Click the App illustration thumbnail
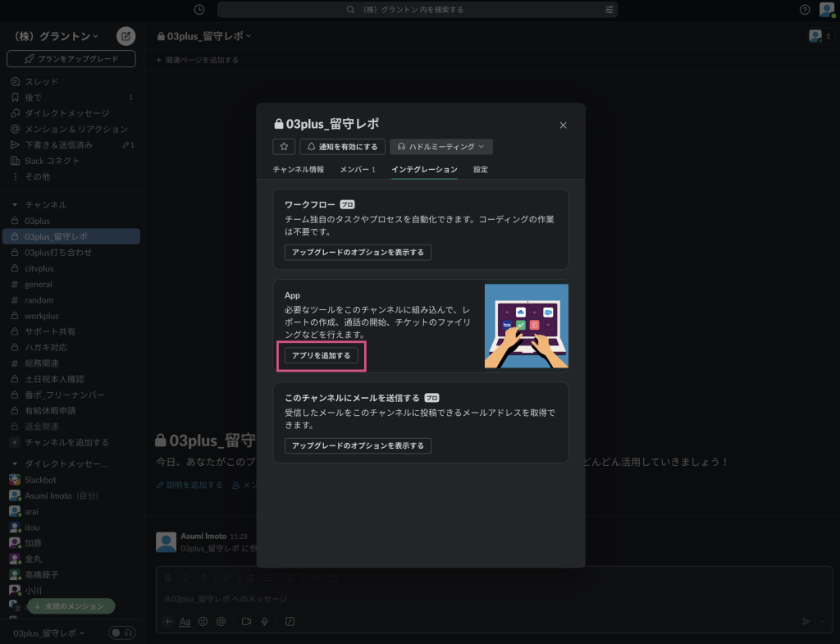 tap(526, 326)
